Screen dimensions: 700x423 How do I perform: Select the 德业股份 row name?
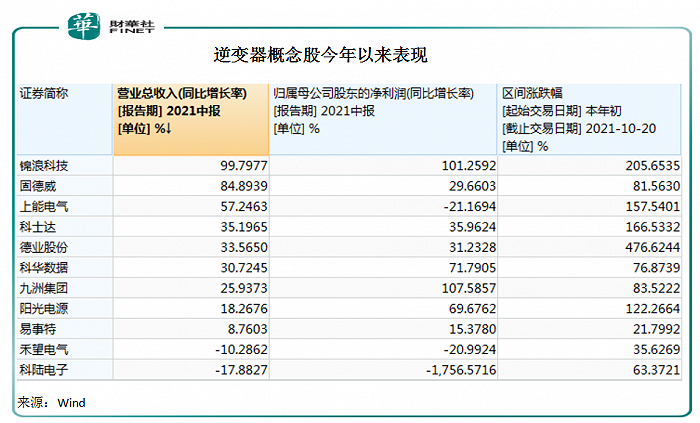tap(44, 247)
